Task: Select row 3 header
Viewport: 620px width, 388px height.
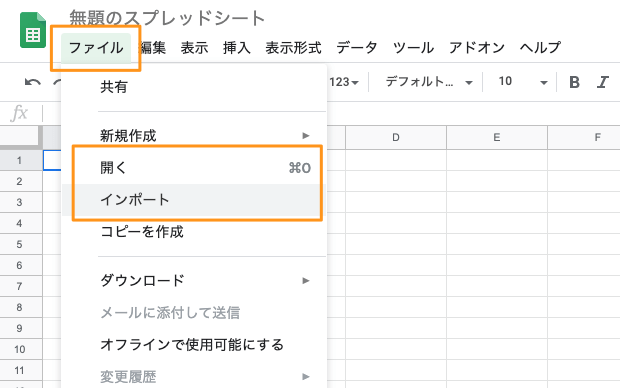Action: (x=21, y=202)
